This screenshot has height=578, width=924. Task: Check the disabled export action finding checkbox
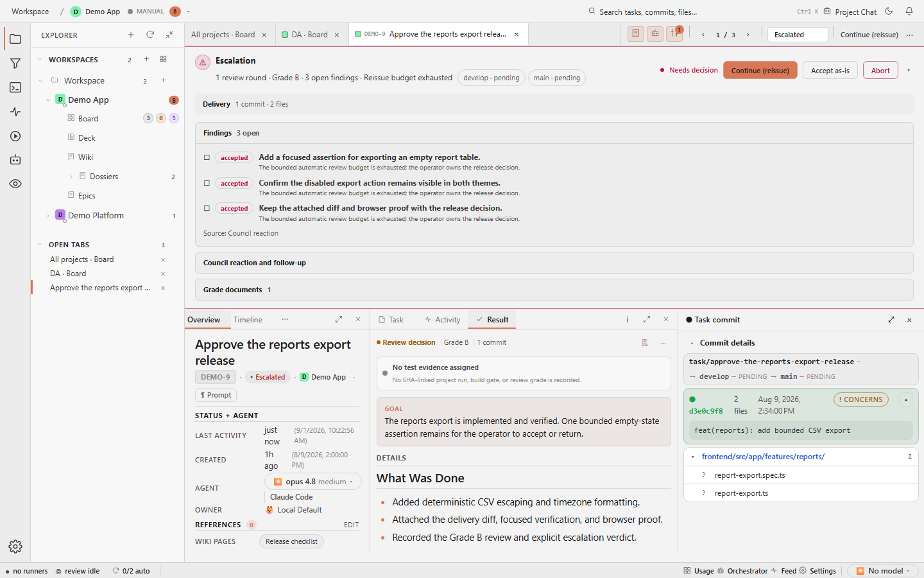tap(207, 183)
